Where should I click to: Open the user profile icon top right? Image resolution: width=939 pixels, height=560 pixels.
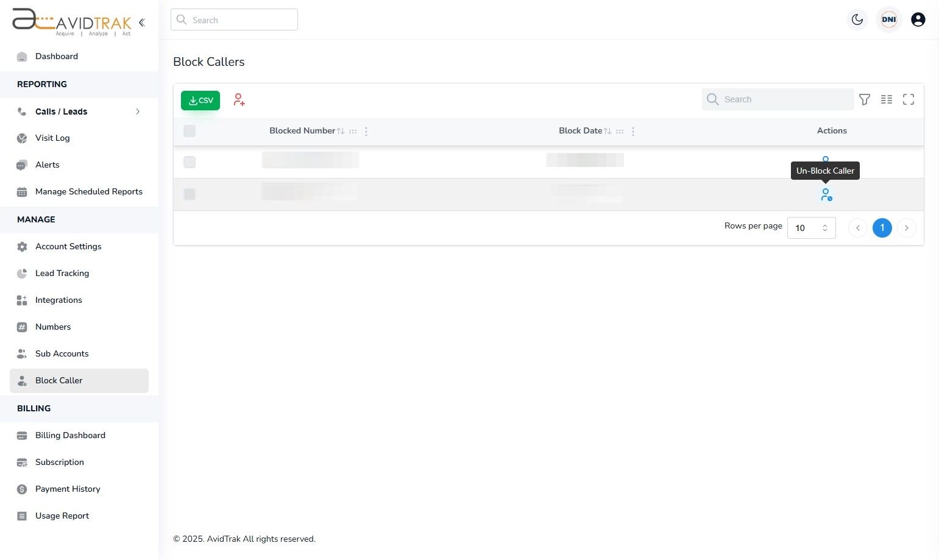[x=918, y=19]
